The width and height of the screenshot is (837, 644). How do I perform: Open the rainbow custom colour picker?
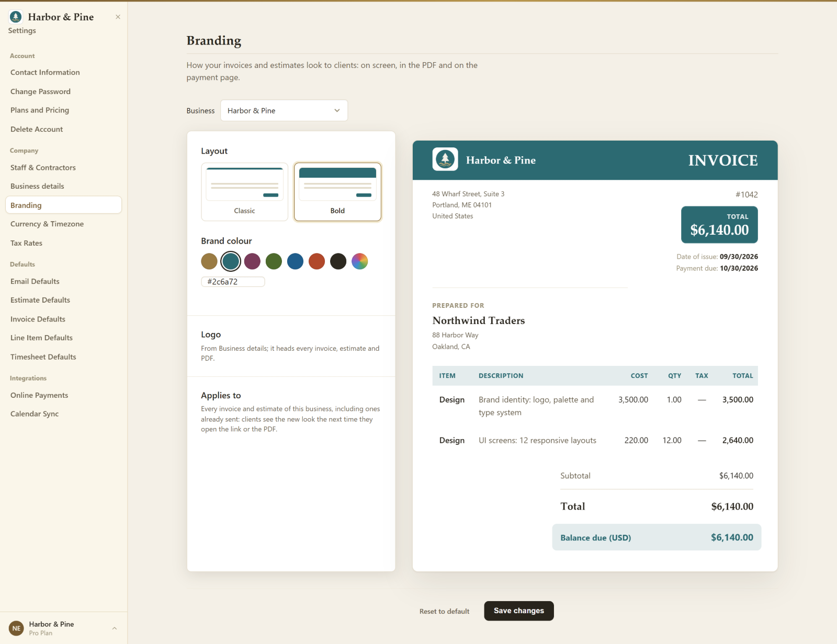(359, 261)
